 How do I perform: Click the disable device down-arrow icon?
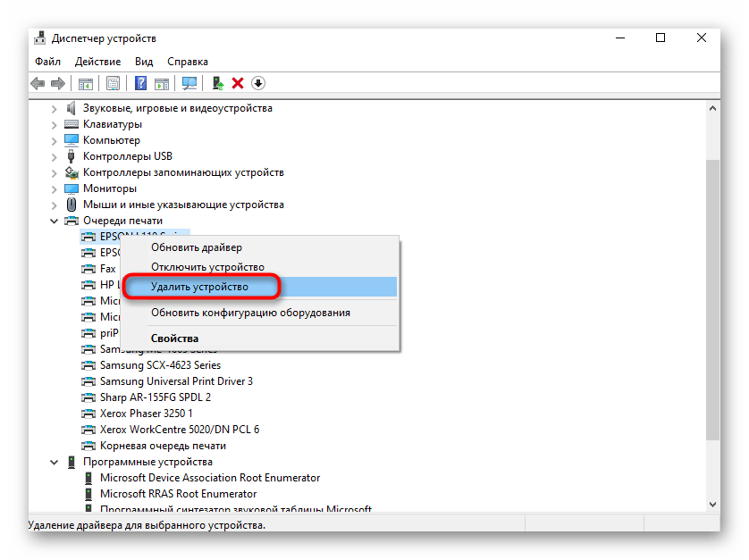(258, 84)
